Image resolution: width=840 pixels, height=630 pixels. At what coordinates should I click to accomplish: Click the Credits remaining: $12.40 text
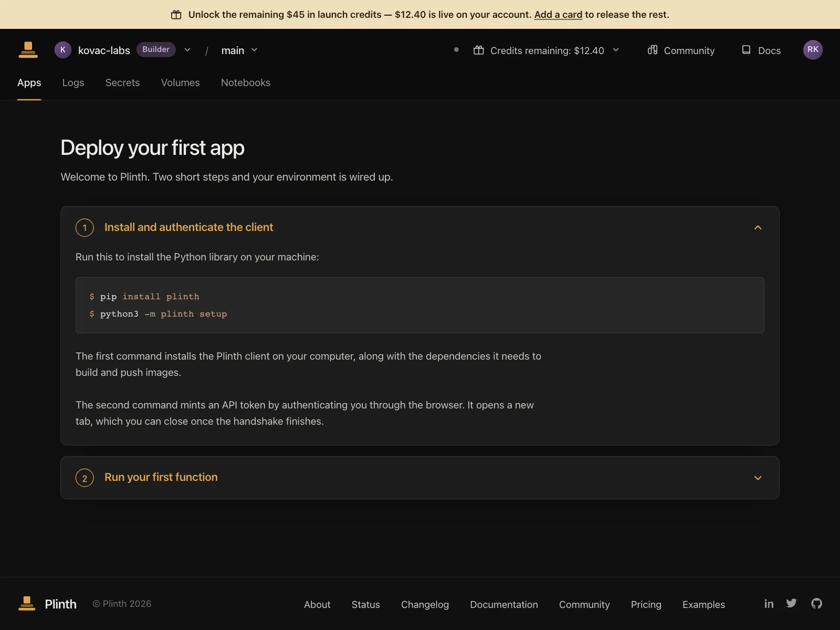tap(547, 50)
